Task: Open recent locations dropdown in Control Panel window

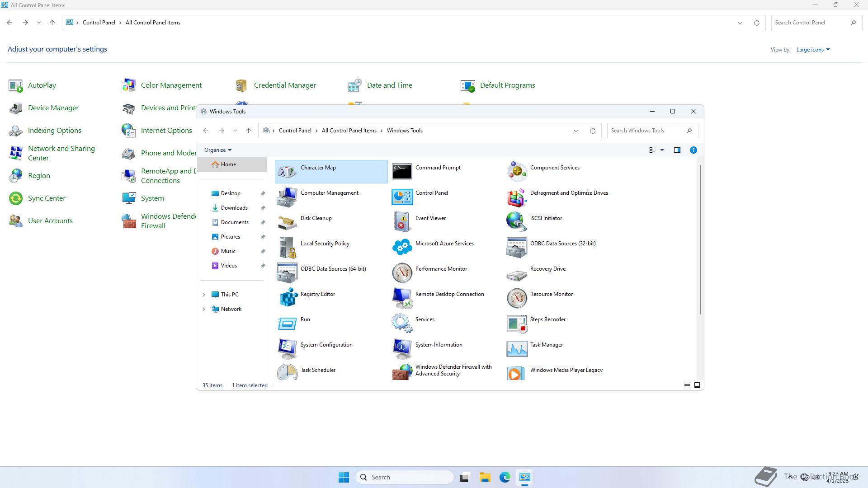Action: 39,23
